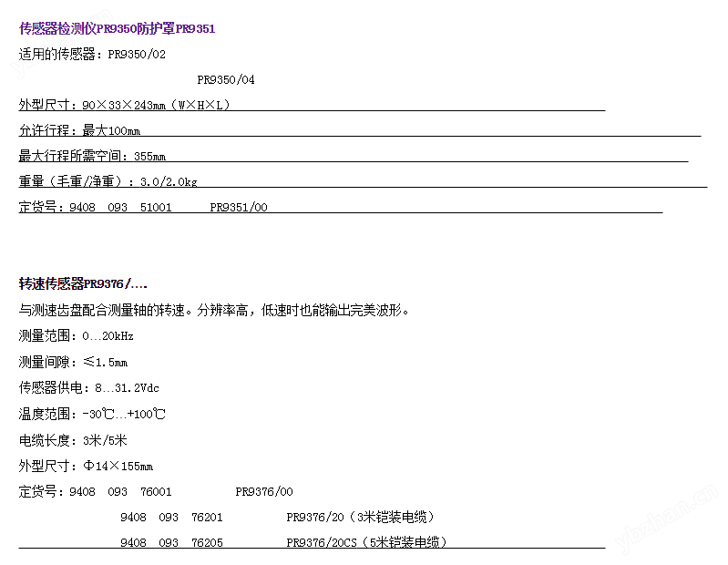Select the text PR9350/02
Screen dimensions: 728x565
pos(137,55)
